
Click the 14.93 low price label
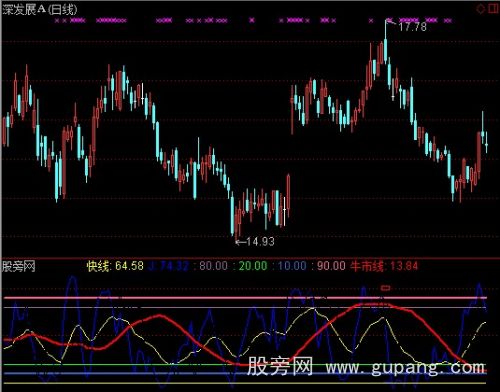pyautogui.click(x=260, y=242)
